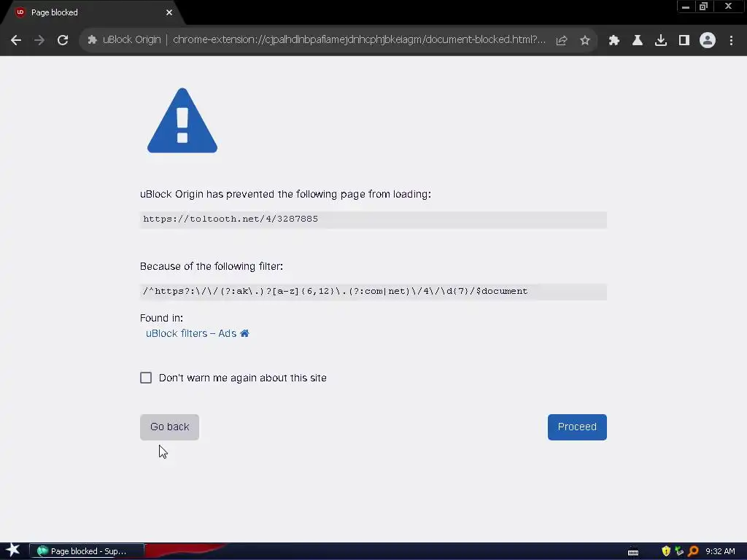The image size is (747, 560).
Task: Select Page blocked taskbar window button
Action: tap(87, 551)
